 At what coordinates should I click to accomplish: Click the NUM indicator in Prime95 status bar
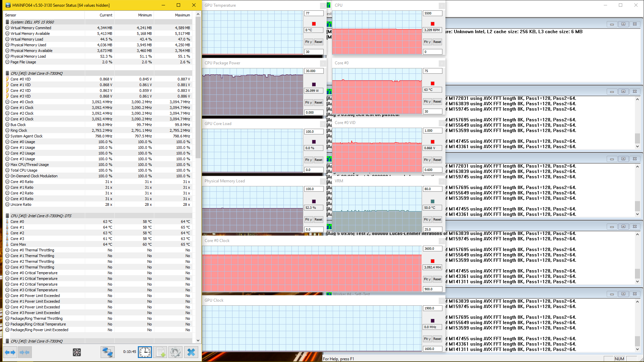pos(619,359)
